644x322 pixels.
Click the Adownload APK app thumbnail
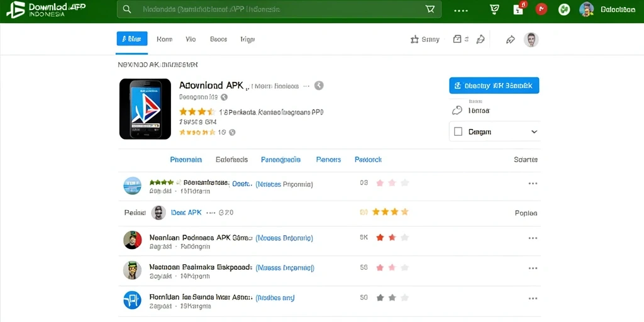pyautogui.click(x=145, y=109)
